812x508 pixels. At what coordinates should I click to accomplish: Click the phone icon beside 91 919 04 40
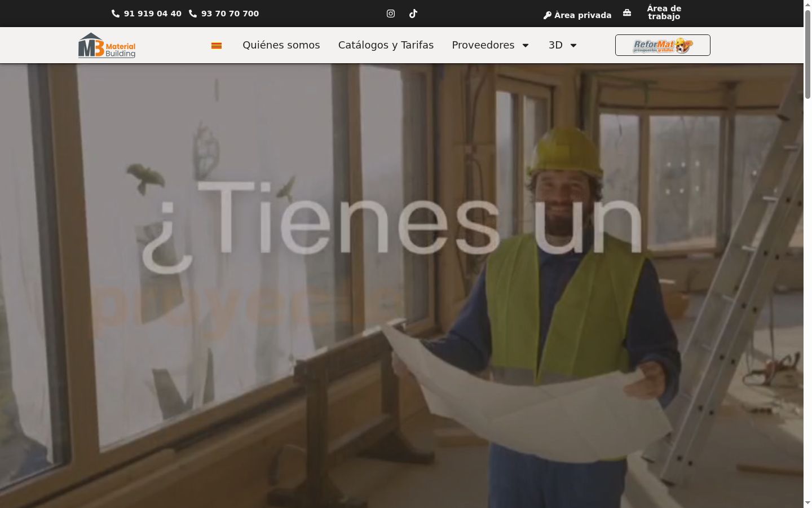point(116,14)
